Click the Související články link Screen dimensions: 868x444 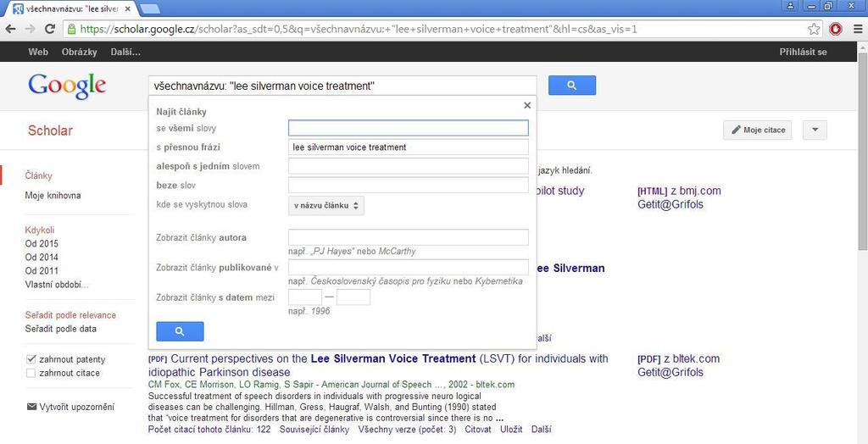[314, 429]
